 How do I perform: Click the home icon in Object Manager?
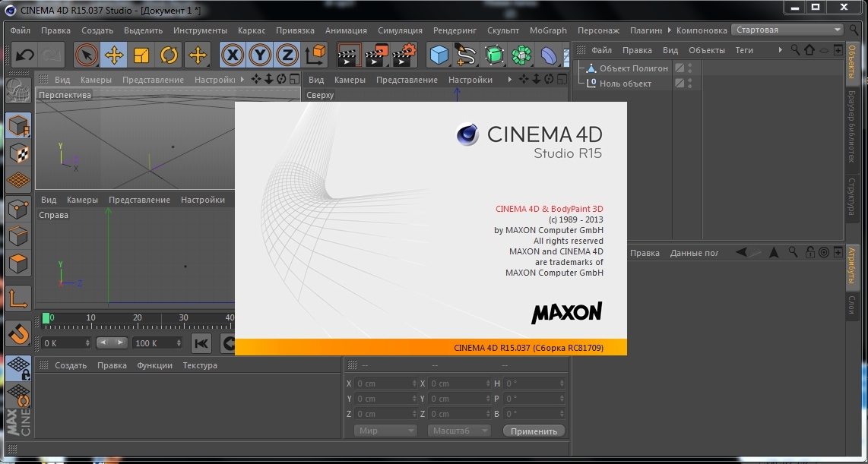pos(809,50)
